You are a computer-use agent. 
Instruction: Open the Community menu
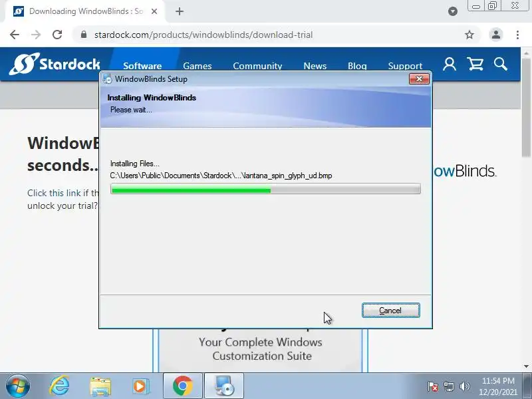(257, 65)
